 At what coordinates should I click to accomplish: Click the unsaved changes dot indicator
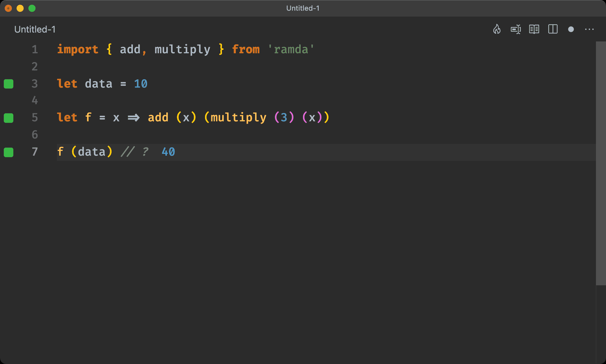571,29
